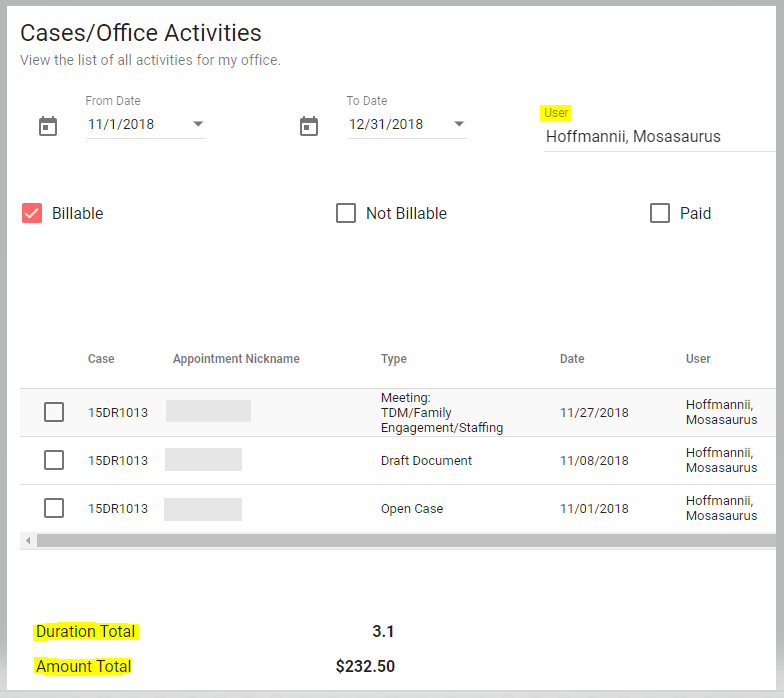Click the date 11/01/2018
The width and height of the screenshot is (784, 698).
tap(594, 508)
